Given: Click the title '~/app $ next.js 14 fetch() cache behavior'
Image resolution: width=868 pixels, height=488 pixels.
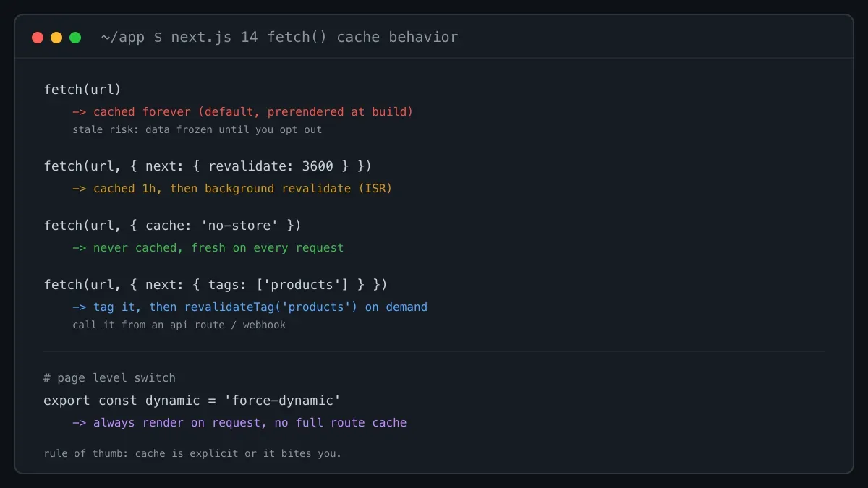Looking at the screenshot, I should pyautogui.click(x=279, y=37).
